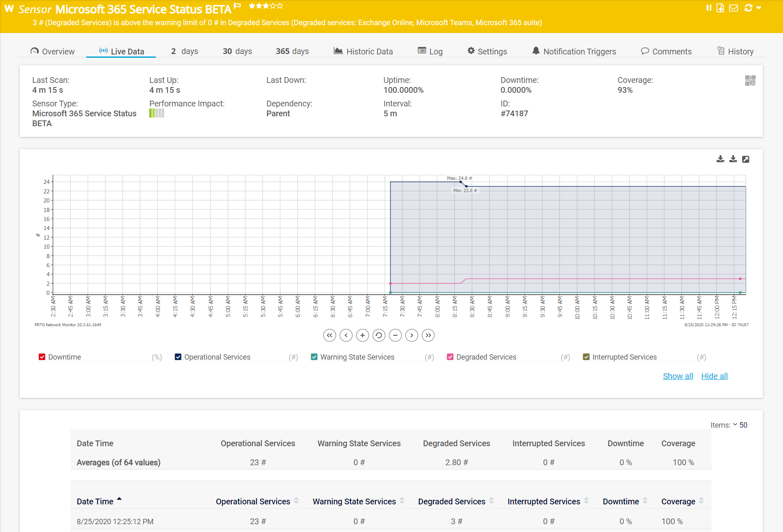This screenshot has height=532, width=783.
Task: Click the add ticket document icon
Action: pos(720,8)
